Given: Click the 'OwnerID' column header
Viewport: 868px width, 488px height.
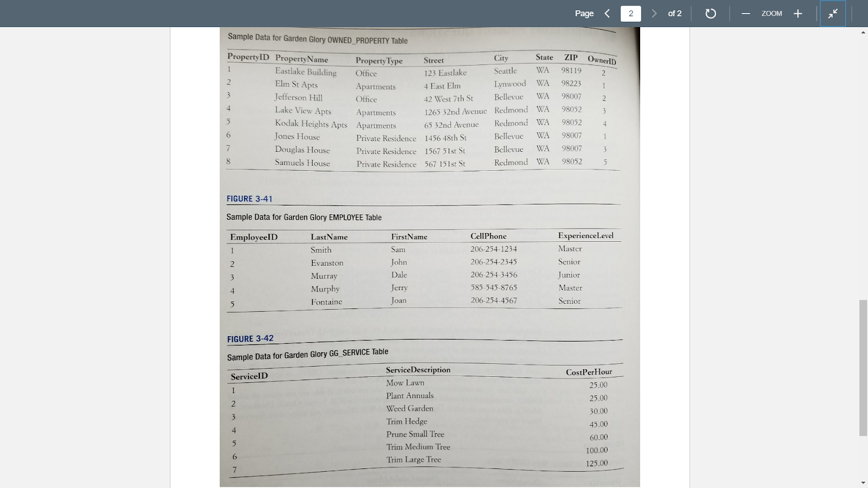Looking at the screenshot, I should pyautogui.click(x=602, y=61).
